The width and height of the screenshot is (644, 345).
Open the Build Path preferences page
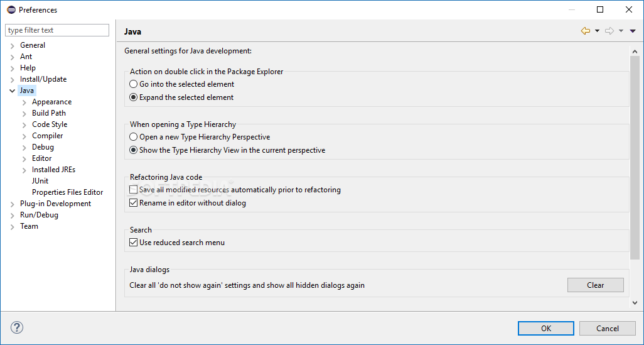pos(49,112)
